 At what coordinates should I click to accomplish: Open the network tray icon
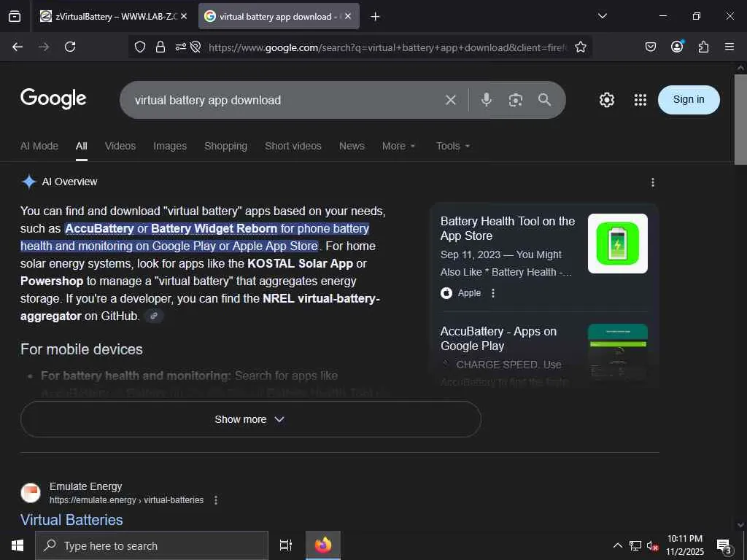pos(635,545)
